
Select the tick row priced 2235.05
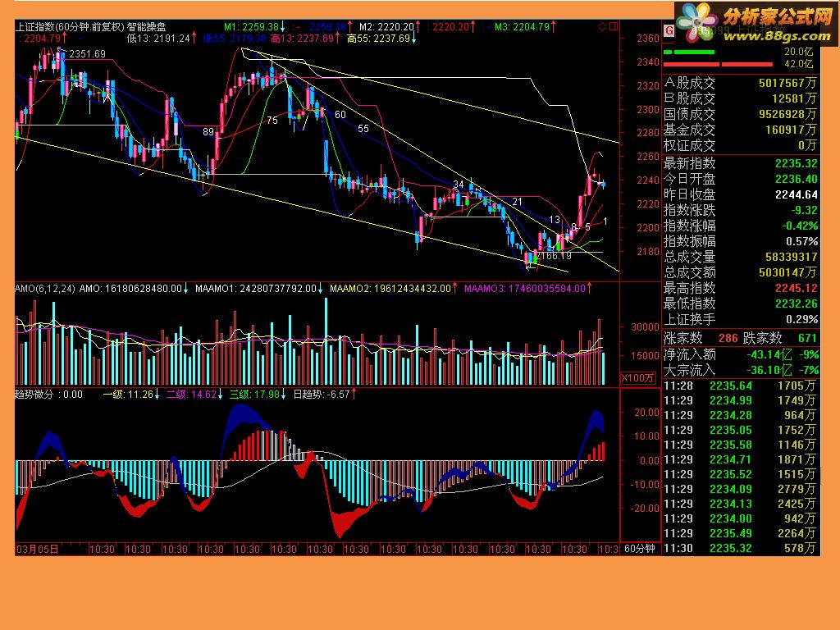(741, 430)
